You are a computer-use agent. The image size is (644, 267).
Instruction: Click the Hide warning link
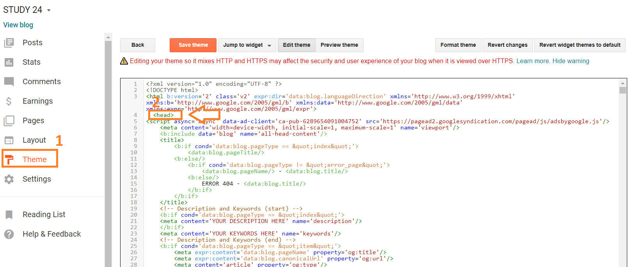point(571,61)
